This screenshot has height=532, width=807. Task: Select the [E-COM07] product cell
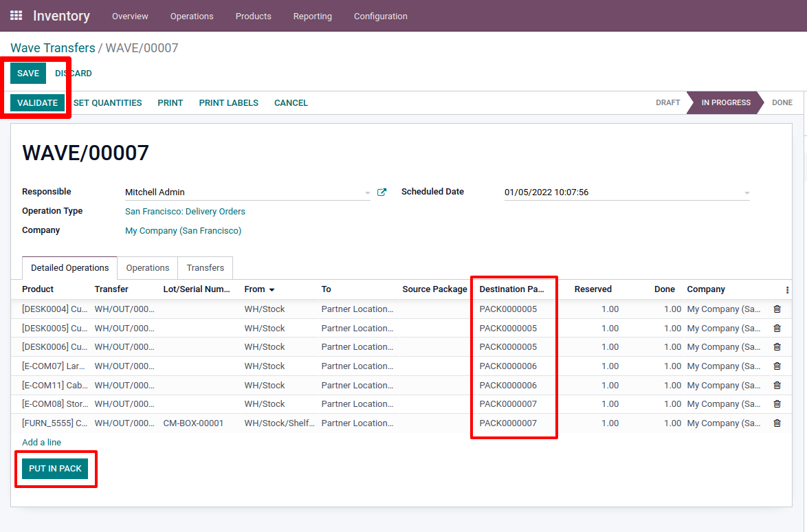[x=55, y=366]
